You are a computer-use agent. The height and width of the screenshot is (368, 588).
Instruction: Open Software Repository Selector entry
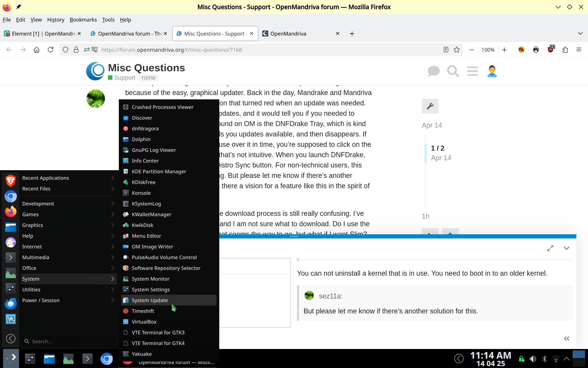169,268
